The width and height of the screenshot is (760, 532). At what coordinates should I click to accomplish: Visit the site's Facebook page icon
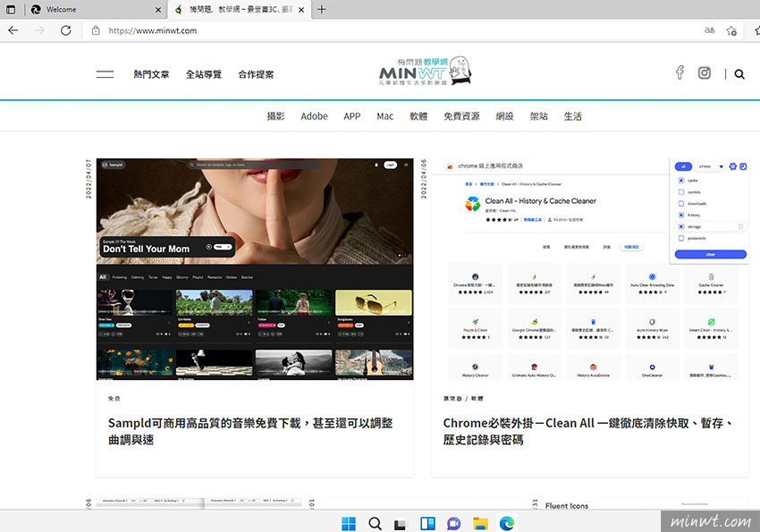tap(680, 72)
